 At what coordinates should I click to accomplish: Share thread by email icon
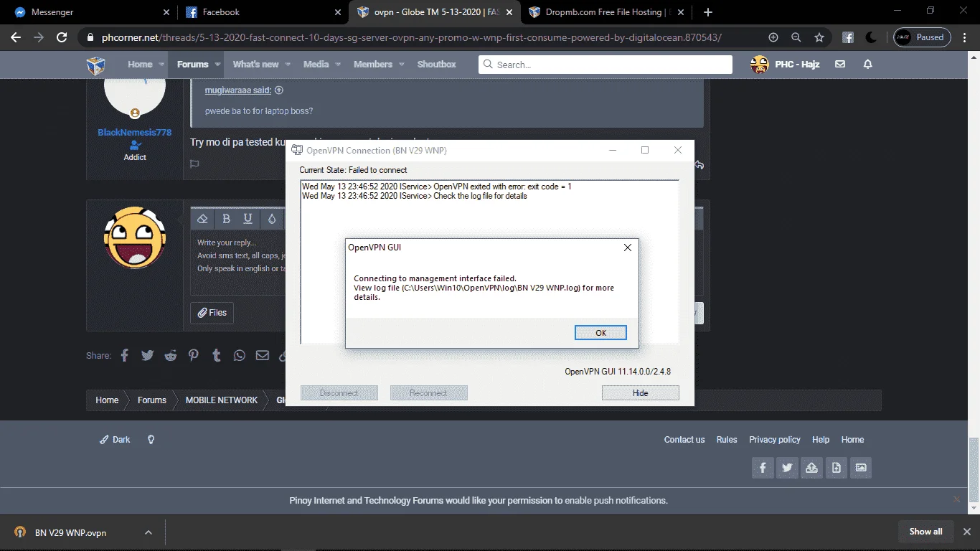pyautogui.click(x=262, y=355)
